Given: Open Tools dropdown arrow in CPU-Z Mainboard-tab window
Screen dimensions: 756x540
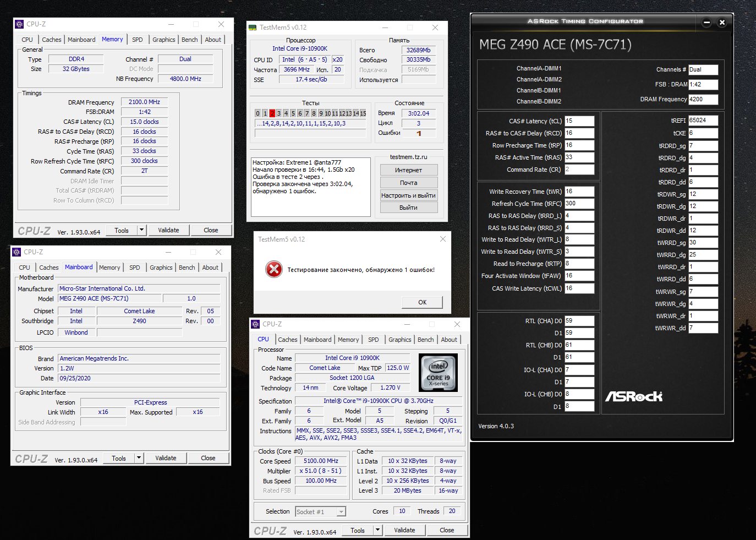Looking at the screenshot, I should click(139, 458).
